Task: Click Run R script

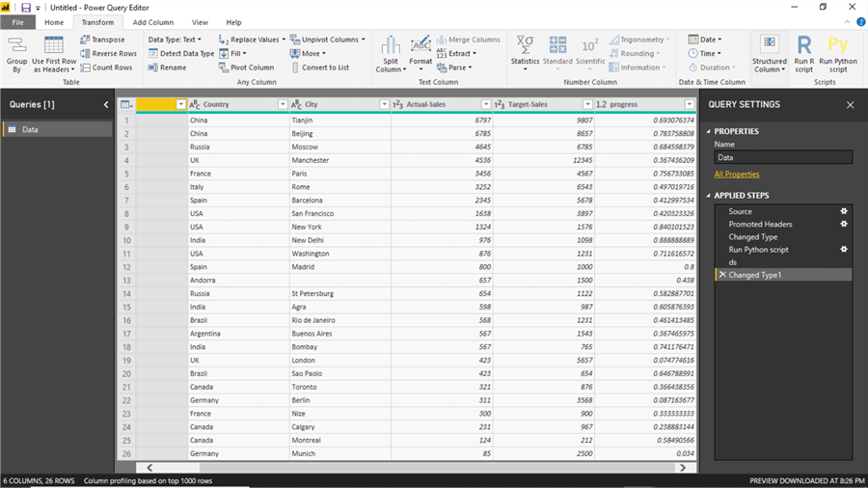Action: [803, 54]
